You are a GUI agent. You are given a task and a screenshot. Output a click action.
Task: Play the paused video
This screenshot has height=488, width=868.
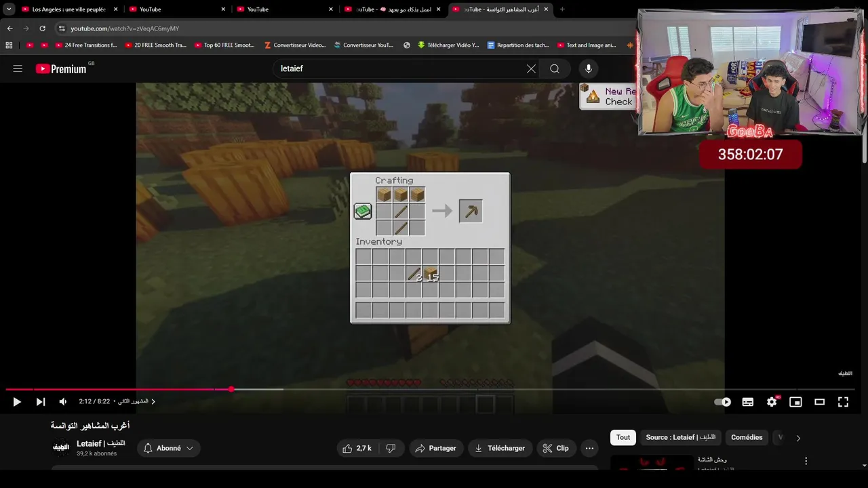click(17, 402)
